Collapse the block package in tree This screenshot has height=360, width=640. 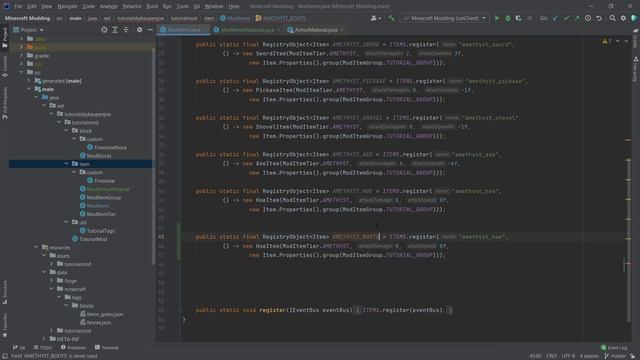[x=66, y=131]
